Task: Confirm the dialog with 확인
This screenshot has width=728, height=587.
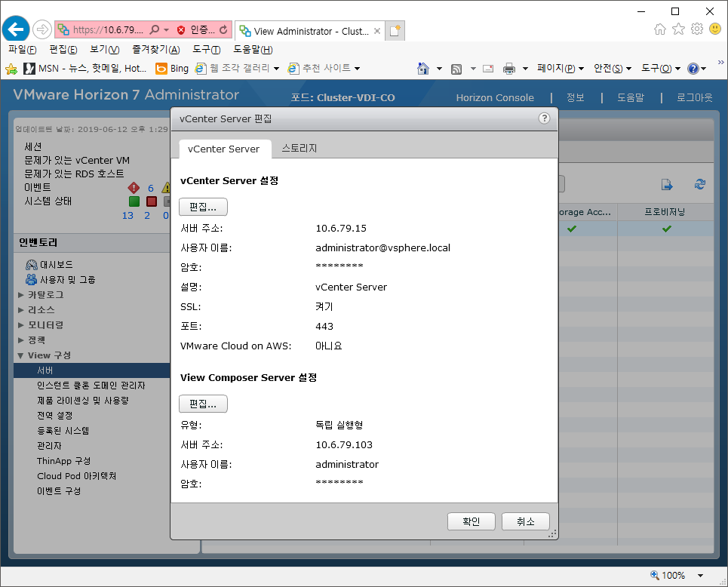Action: 472,521
